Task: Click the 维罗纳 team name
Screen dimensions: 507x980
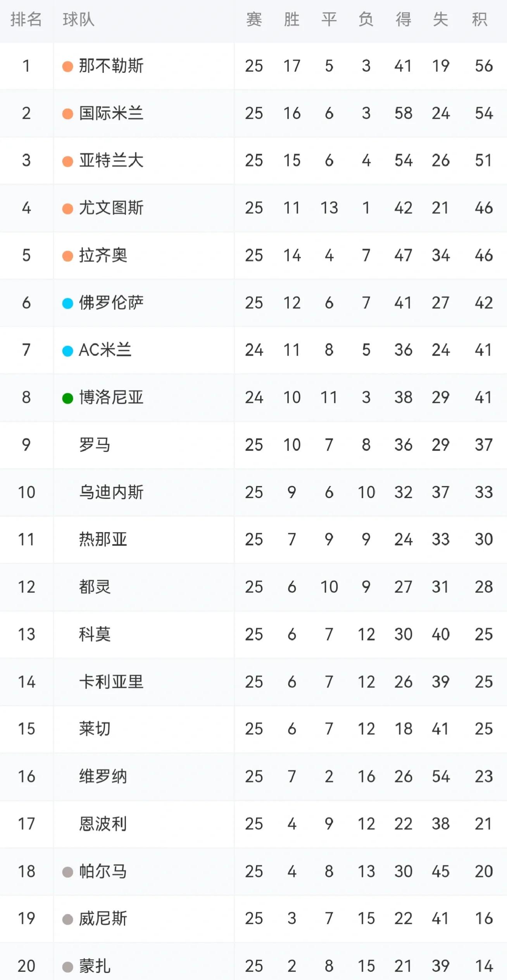Action: 103,777
